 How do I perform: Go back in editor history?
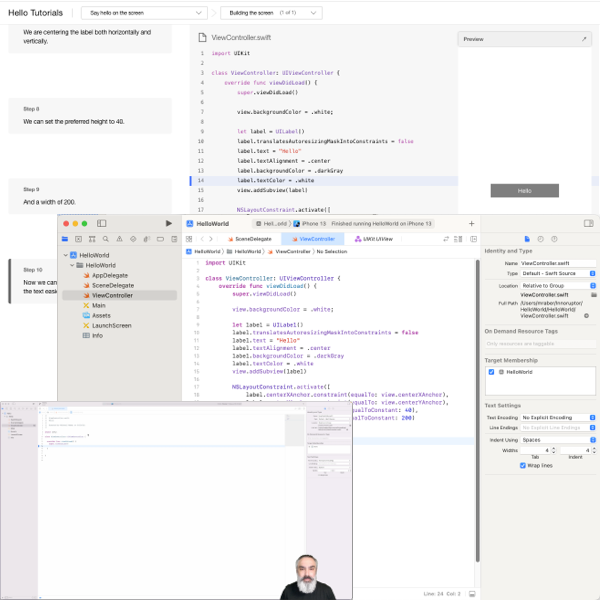[202, 239]
